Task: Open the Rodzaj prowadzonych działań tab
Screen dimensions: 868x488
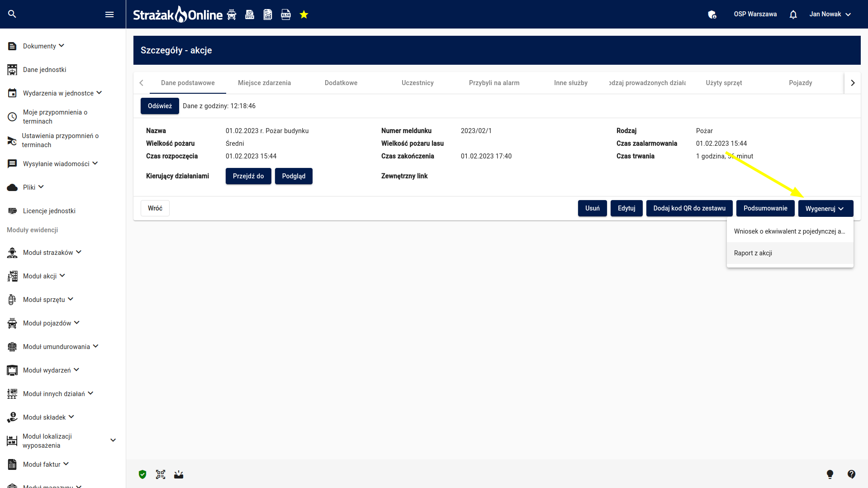Action: tap(647, 83)
